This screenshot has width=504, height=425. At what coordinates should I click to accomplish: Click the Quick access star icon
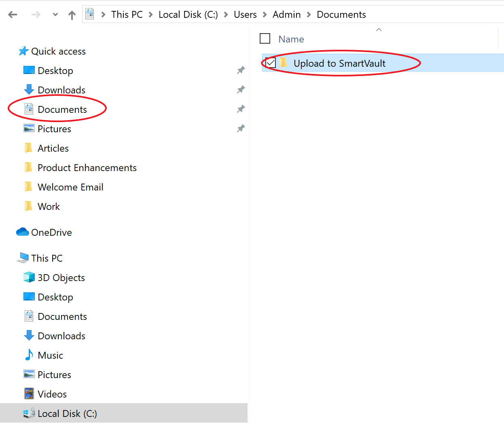[x=23, y=51]
